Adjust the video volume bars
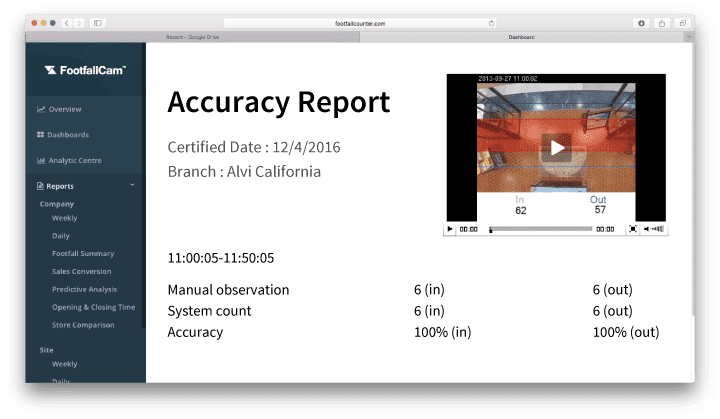This screenshot has height=419, width=720. (x=658, y=229)
